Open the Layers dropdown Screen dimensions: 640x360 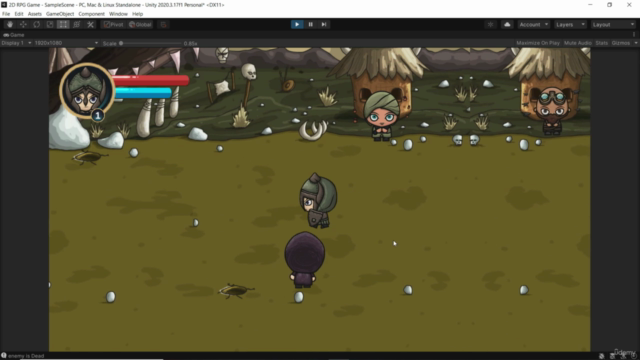570,24
